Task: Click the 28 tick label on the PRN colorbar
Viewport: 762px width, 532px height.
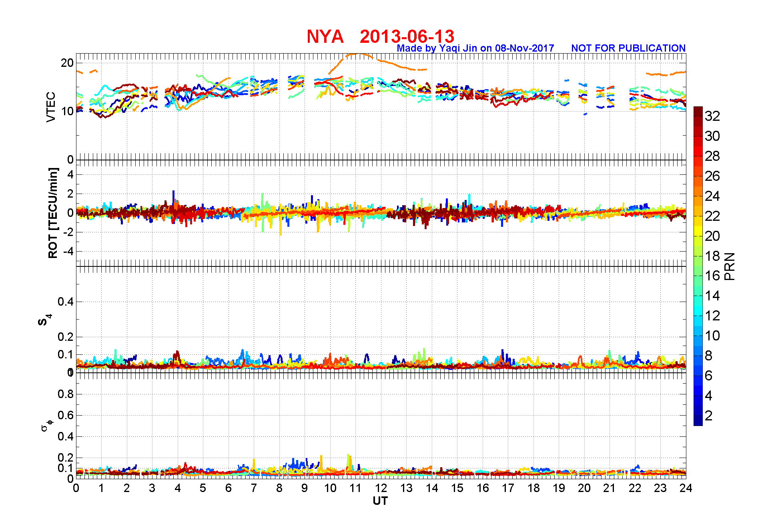Action: pos(712,156)
